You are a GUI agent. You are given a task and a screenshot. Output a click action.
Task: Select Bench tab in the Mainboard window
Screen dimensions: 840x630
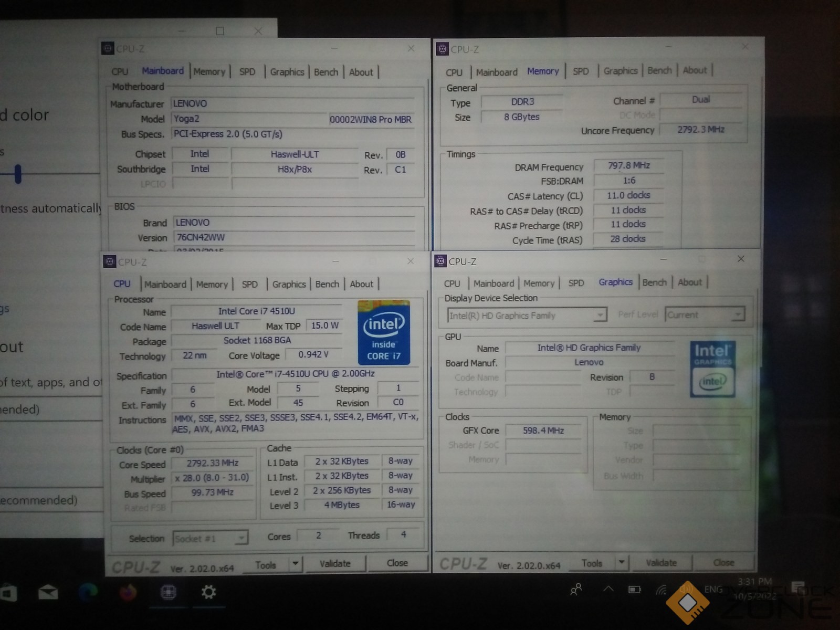point(326,72)
